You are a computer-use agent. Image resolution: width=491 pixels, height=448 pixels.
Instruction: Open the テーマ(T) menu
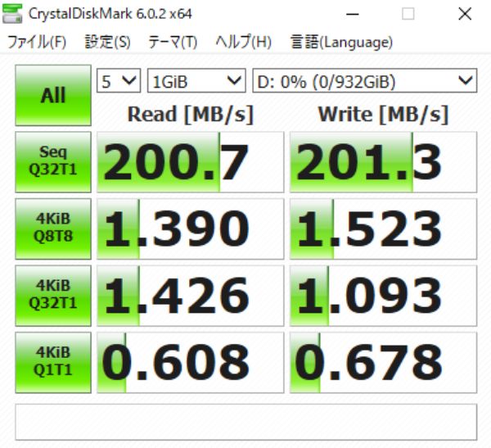pos(173,42)
